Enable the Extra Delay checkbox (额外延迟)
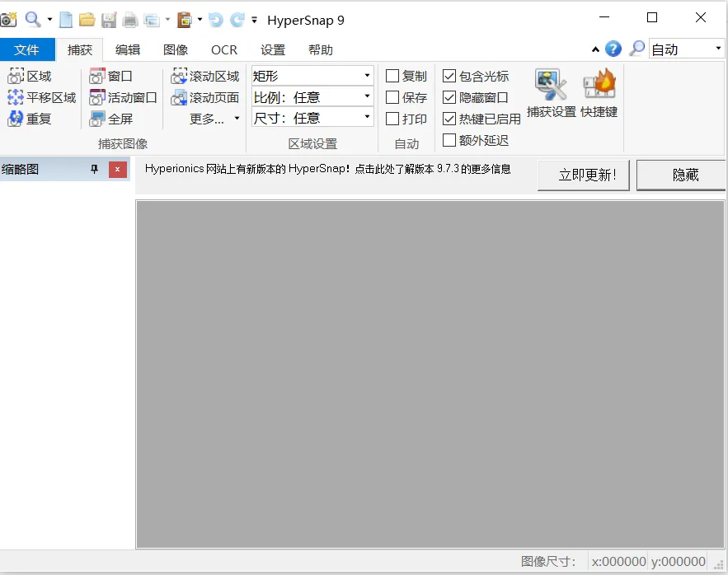The image size is (728, 575). tap(449, 140)
